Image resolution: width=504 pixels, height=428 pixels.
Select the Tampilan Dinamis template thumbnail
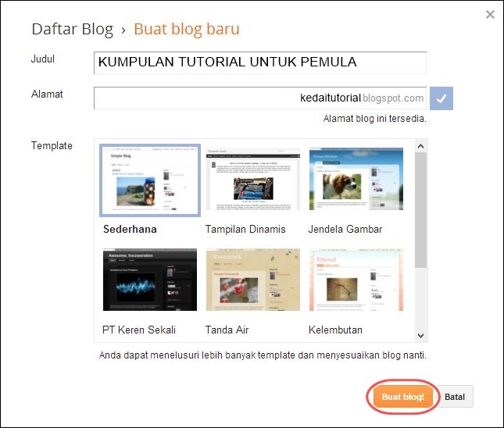tap(253, 179)
